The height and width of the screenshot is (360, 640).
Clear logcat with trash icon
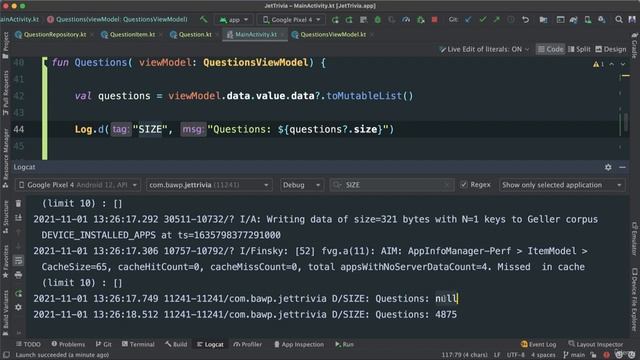click(x=18, y=203)
